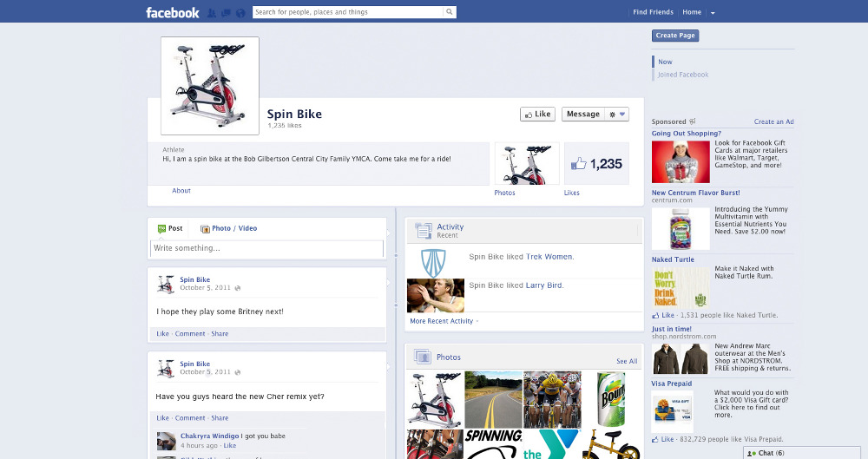Open the Photos tile under page header
The width and height of the screenshot is (868, 459).
pos(527,164)
